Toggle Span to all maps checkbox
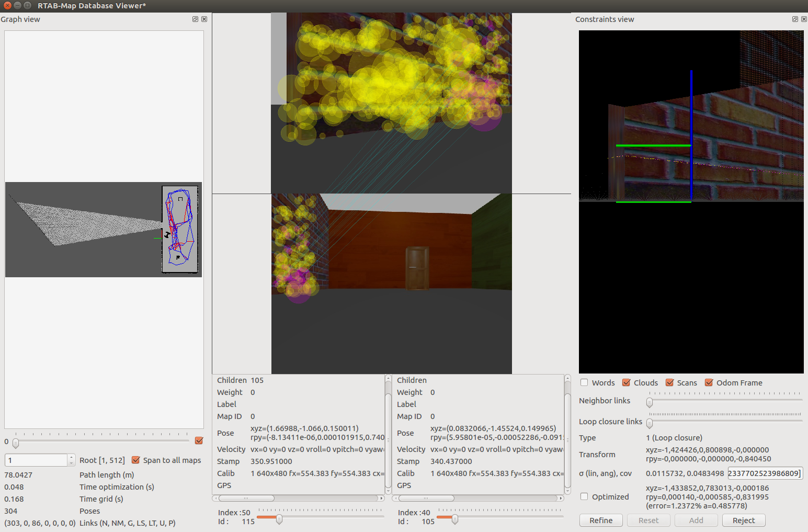Screen dimensions: 808x532 point(135,460)
